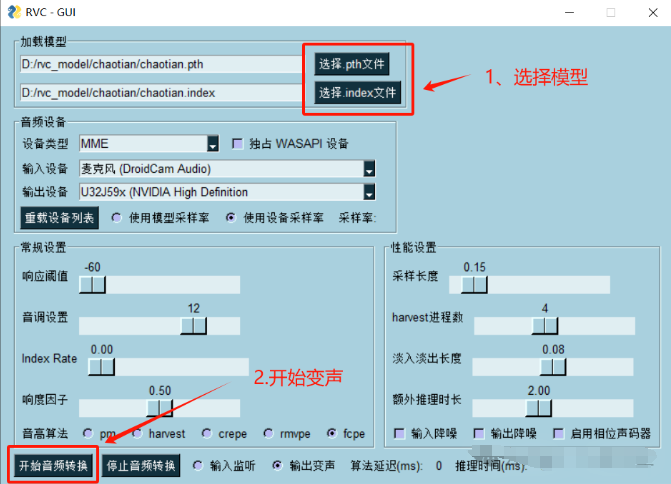Click the Python icon in the title bar
Image resolution: width=671 pixels, height=484 pixels.
coord(14,12)
